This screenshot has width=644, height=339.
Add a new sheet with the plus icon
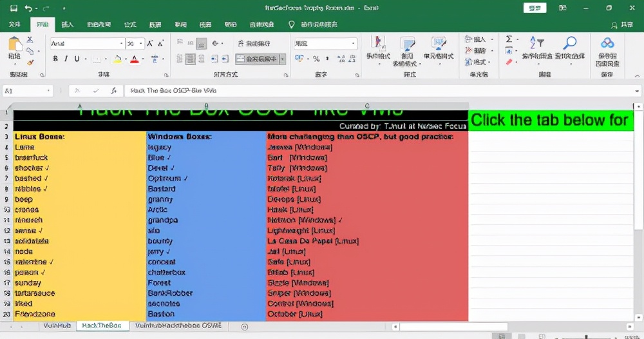pos(244,327)
